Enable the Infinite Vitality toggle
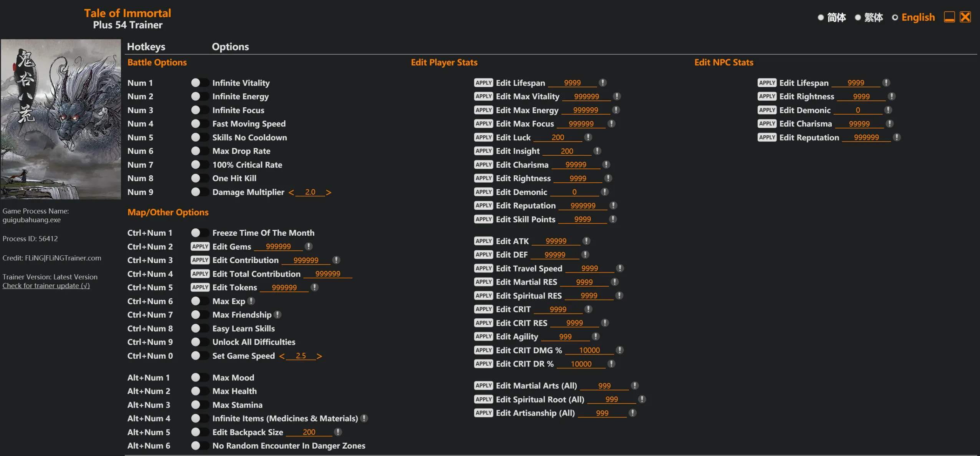The image size is (980, 456). tap(199, 83)
